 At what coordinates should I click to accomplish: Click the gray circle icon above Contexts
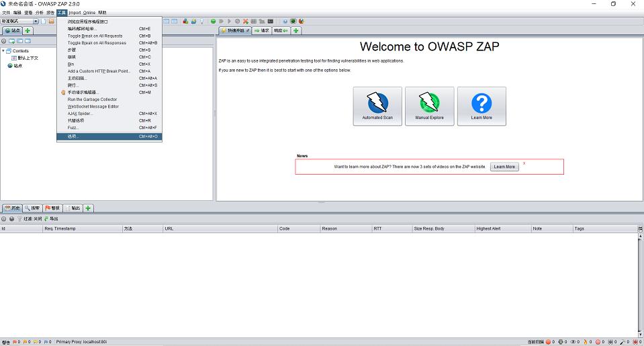click(x=4, y=41)
